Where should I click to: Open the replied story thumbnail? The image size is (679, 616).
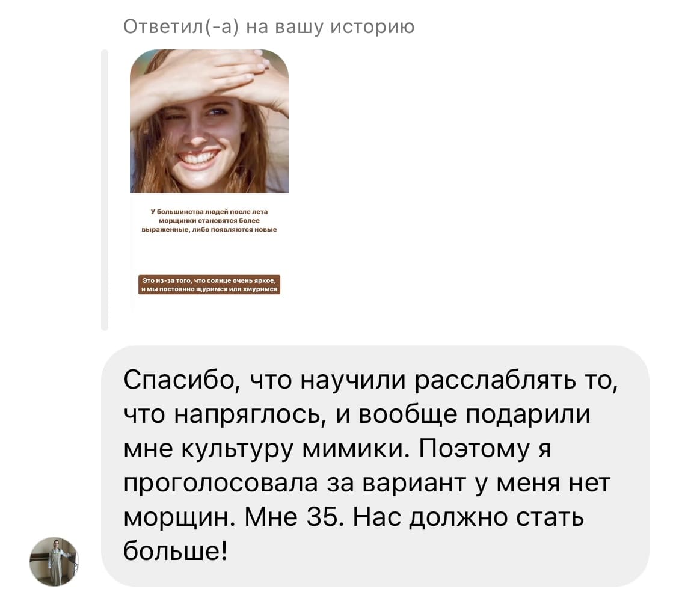coord(209,181)
